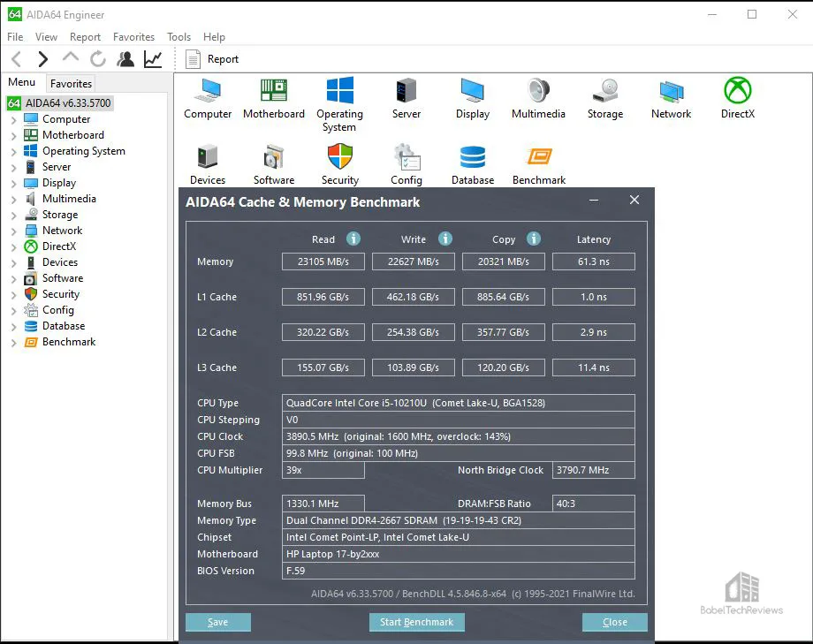Open the Multimedia speaker icon in main pane
The width and height of the screenshot is (813, 644).
[539, 91]
